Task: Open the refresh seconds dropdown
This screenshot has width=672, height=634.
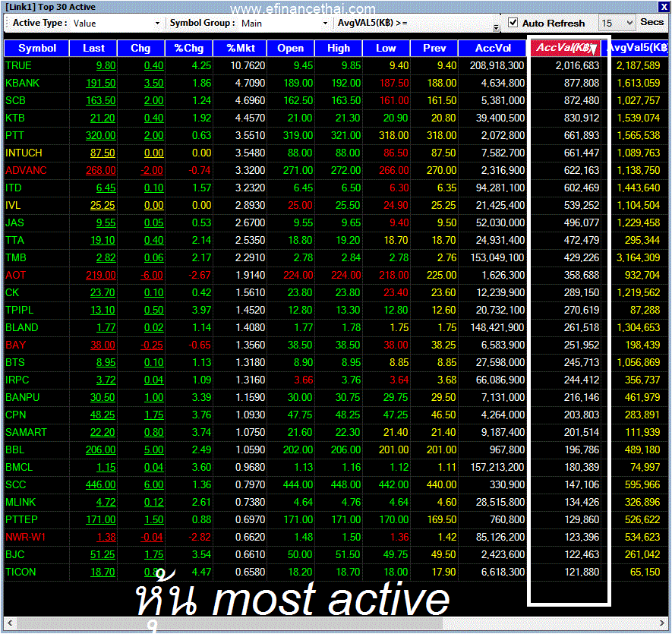Action: tap(629, 23)
